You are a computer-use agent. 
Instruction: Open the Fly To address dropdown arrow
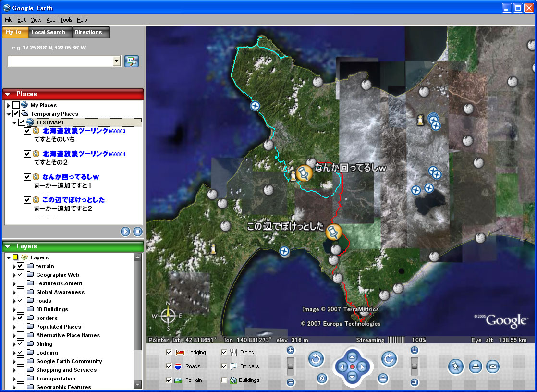tap(116, 61)
